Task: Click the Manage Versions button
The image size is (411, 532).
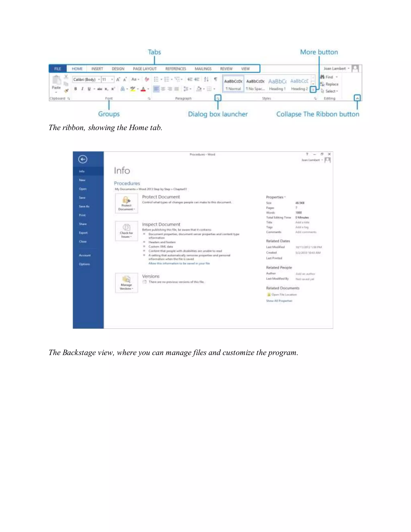Action: point(126,283)
